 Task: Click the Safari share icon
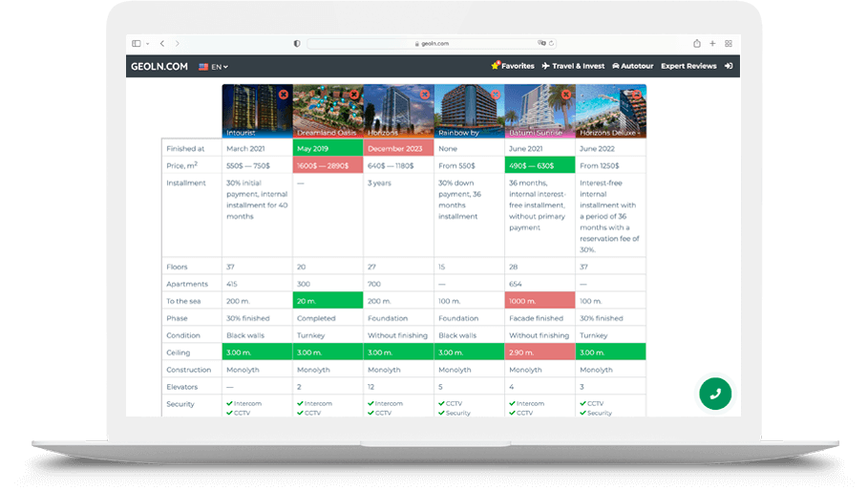tap(697, 44)
